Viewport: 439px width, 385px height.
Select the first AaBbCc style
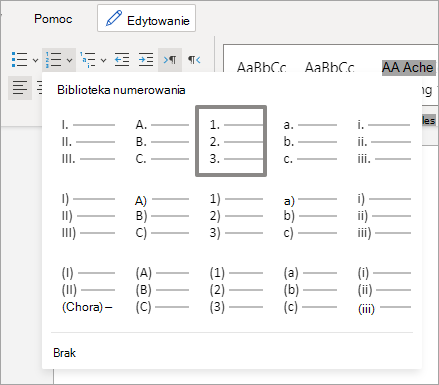pos(261,67)
